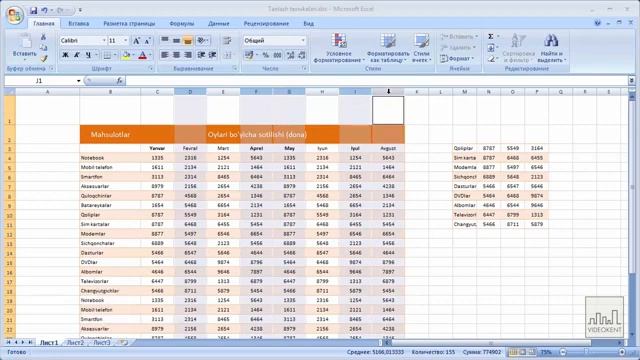The image size is (640, 360).
Task: Center text horizontally
Action: click(176, 55)
